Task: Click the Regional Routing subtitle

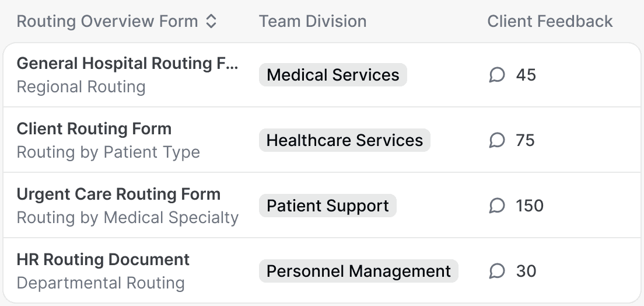Action: click(x=81, y=87)
